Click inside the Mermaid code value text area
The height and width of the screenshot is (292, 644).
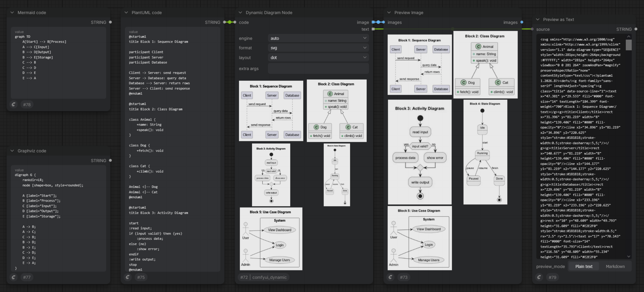tap(59, 63)
